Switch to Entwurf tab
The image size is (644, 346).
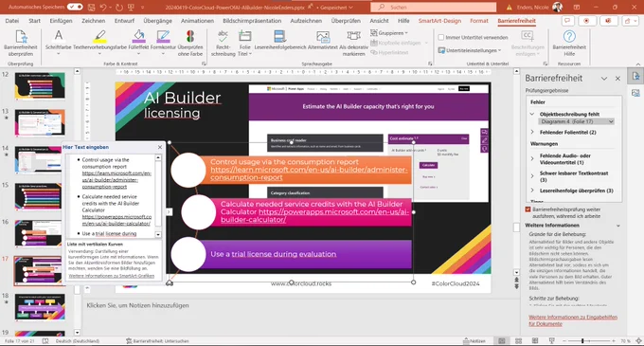[124, 21]
